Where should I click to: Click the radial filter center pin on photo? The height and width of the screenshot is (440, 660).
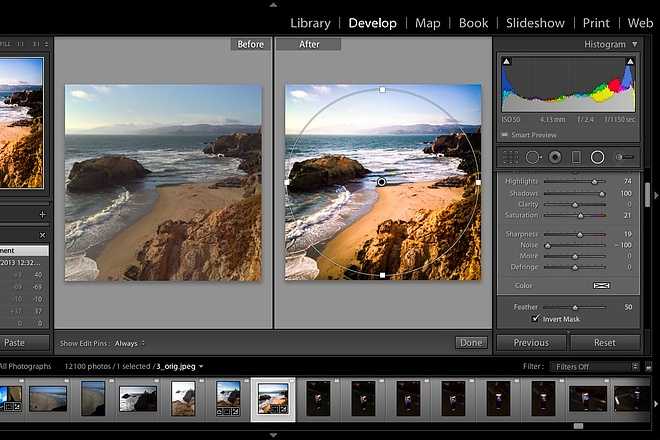381,182
